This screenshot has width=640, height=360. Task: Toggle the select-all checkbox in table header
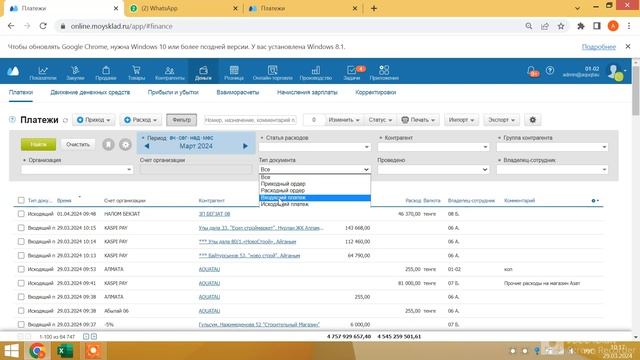coord(21,200)
